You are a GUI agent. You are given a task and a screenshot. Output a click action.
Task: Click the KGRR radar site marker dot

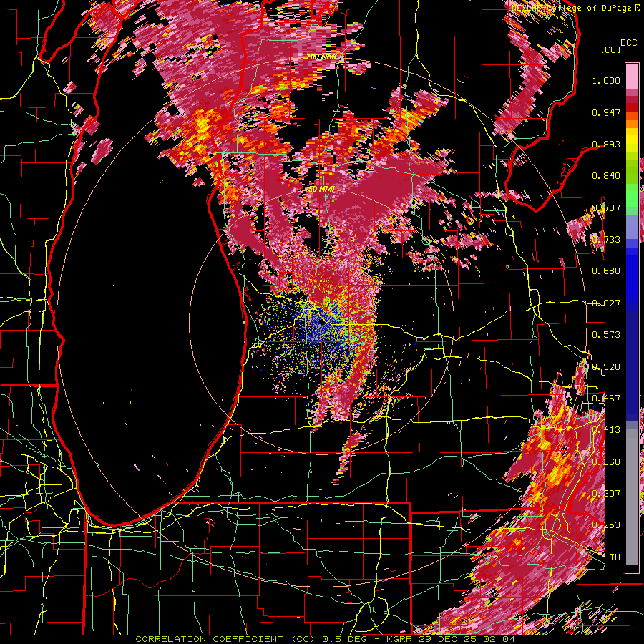[322, 323]
